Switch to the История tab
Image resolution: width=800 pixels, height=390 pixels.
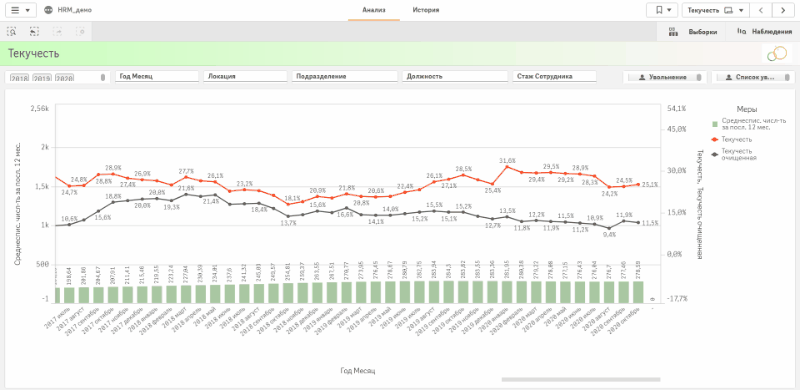coord(426,10)
